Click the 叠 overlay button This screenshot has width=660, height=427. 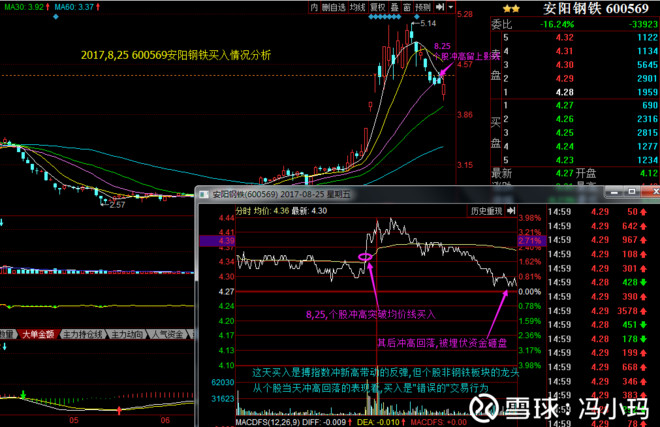[x=394, y=7]
